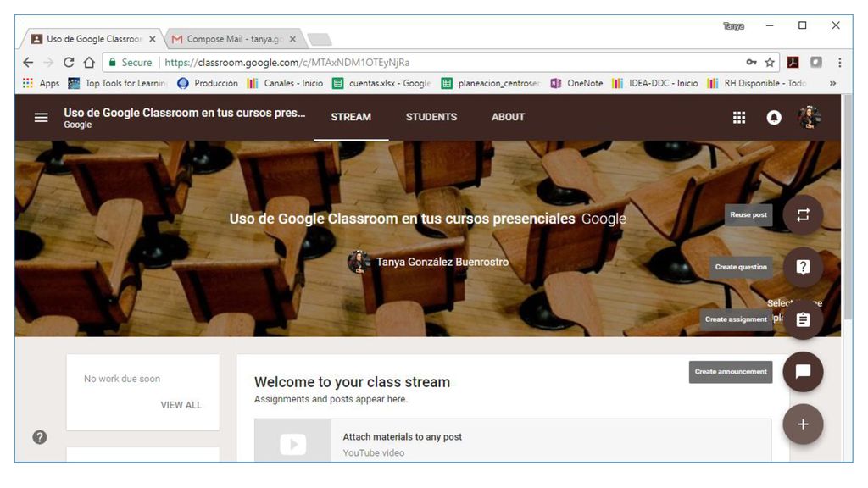
Task: Click the class title in header bar
Action: tap(184, 113)
